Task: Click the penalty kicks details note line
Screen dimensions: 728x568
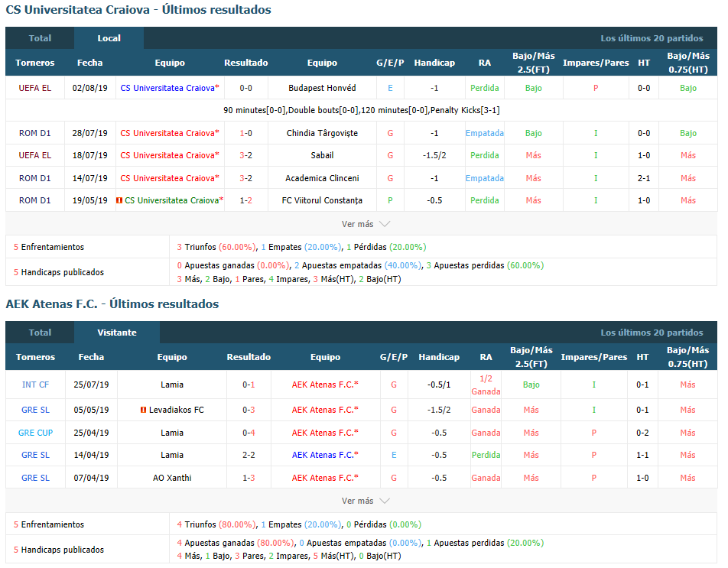Action: (x=361, y=110)
